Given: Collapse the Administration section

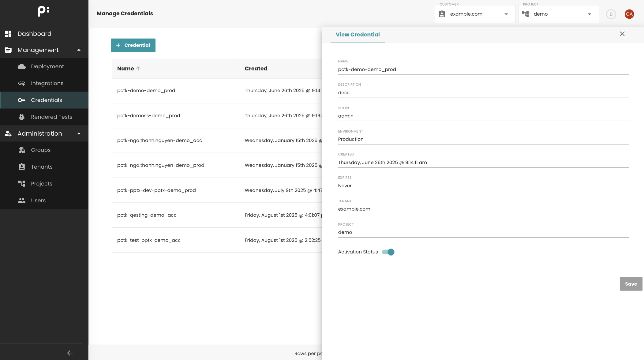Looking at the screenshot, I should [79, 133].
